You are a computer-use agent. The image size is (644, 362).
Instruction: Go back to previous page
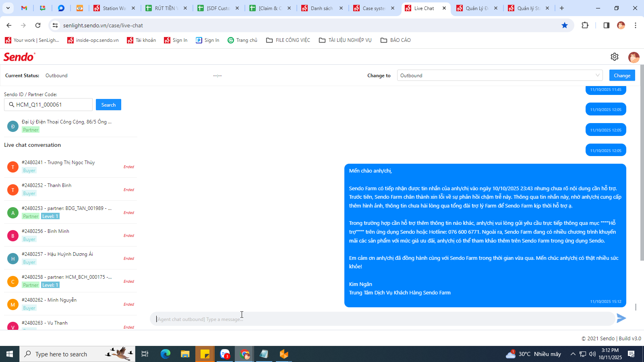tap(9, 25)
